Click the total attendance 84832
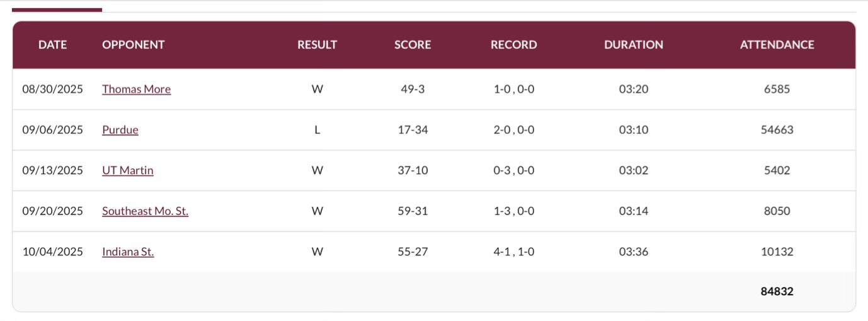This screenshot has width=868, height=321. [777, 291]
